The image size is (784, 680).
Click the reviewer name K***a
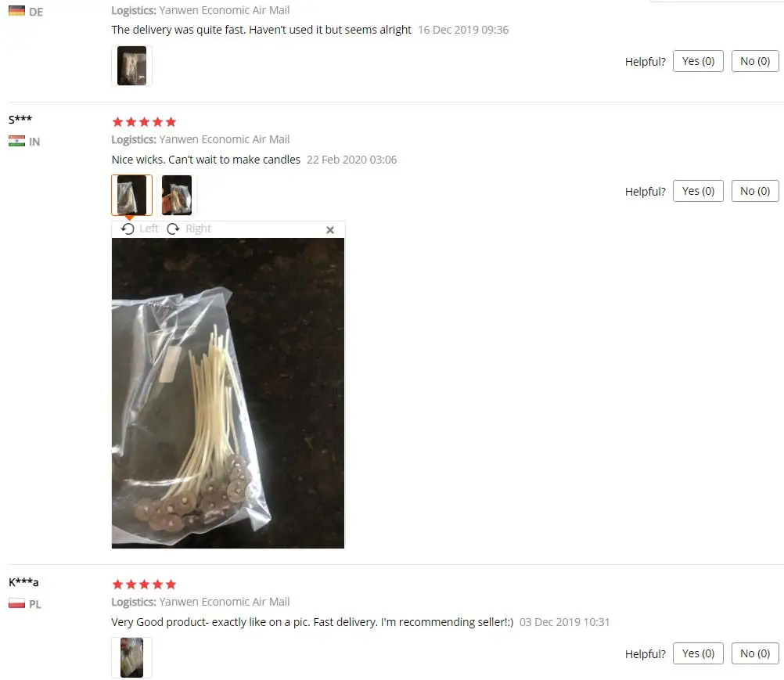[23, 582]
